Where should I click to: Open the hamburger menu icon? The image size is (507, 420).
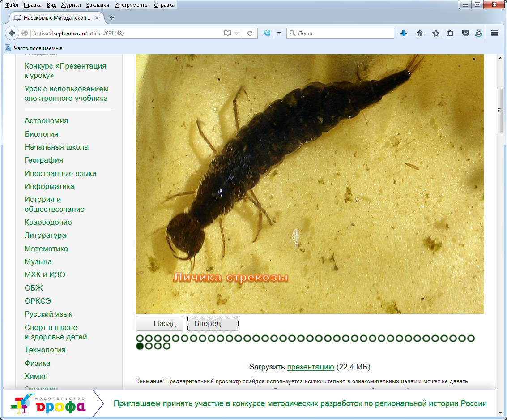494,33
